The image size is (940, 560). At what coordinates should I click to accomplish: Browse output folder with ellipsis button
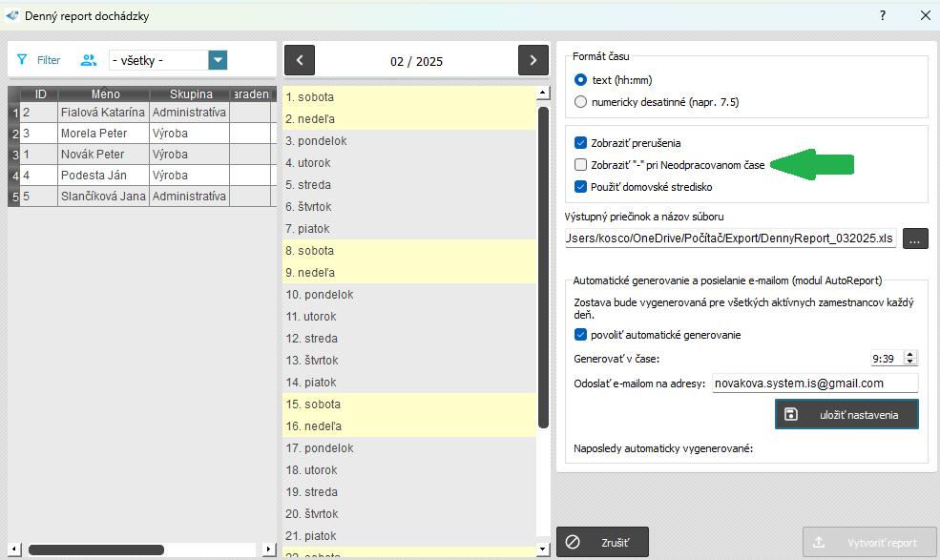pyautogui.click(x=914, y=239)
